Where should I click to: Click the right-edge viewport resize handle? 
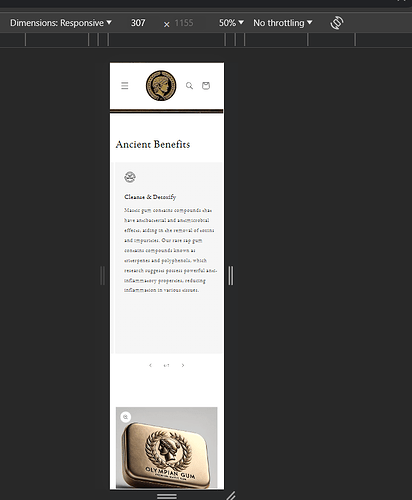tap(231, 276)
